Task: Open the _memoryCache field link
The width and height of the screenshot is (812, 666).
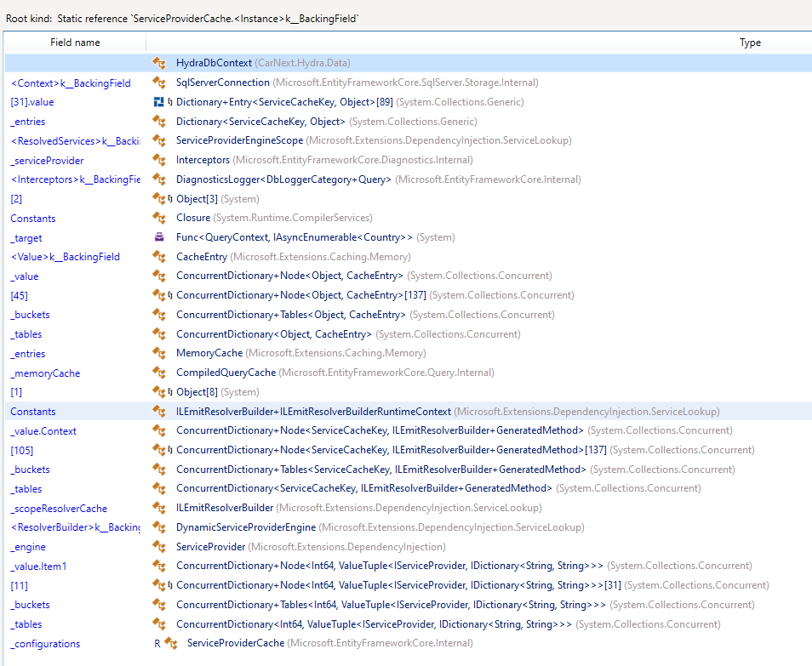Action: (44, 373)
